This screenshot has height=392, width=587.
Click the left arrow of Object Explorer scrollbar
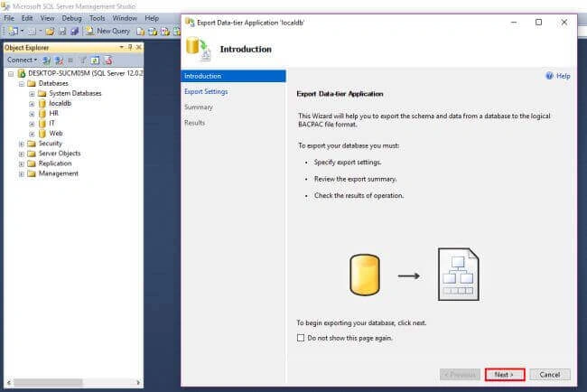(x=9, y=382)
